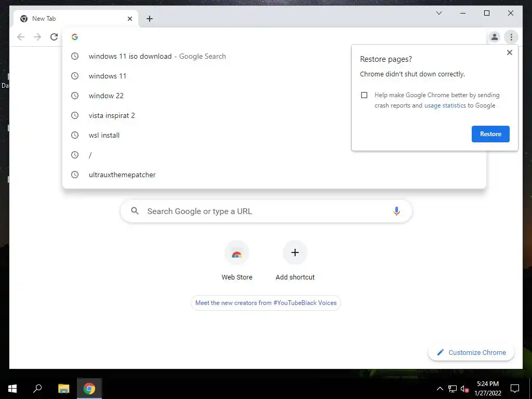
Task: Dismiss the Restore pages popup
Action: coord(509,52)
